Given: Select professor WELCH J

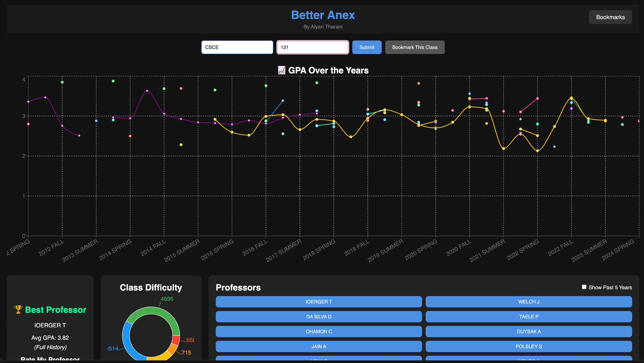Looking at the screenshot, I should 529,302.
